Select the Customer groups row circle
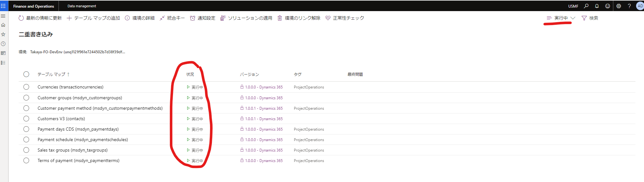644x182 pixels. (26, 98)
